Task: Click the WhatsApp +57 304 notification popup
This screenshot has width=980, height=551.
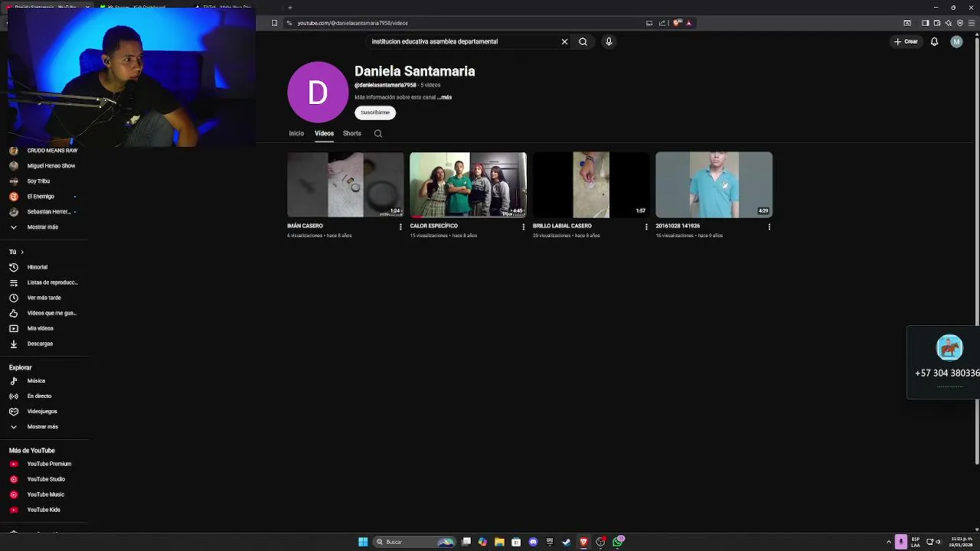Action: [943, 362]
